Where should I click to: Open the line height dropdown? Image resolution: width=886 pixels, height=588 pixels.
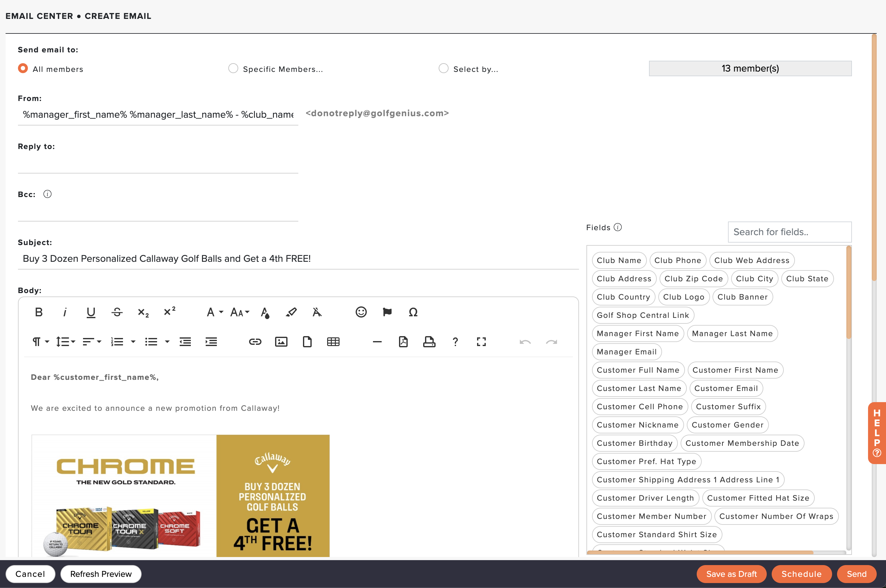tap(66, 342)
